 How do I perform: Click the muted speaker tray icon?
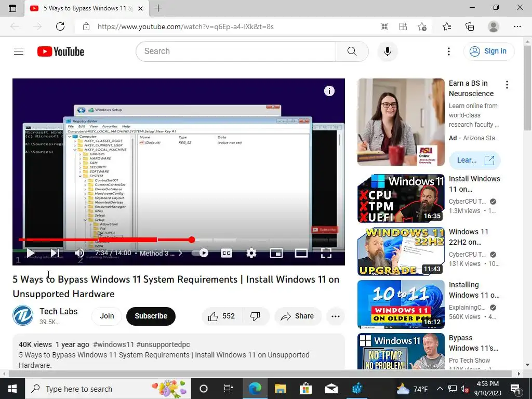point(465,389)
